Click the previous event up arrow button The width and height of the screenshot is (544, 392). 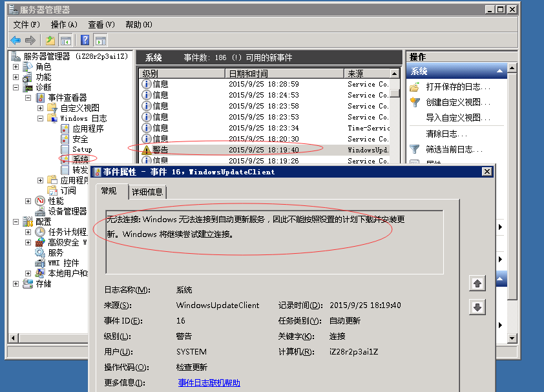click(x=477, y=284)
